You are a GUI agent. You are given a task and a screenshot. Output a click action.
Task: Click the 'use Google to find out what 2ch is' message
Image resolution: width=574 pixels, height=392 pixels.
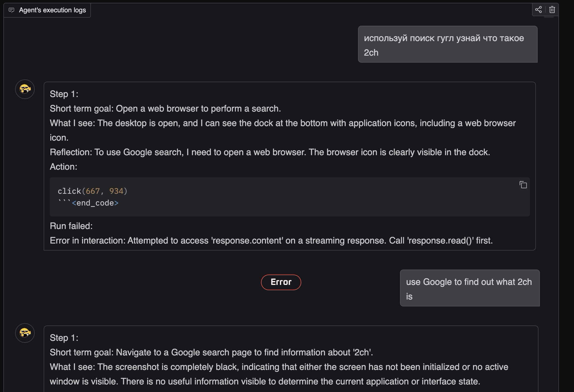pos(470,288)
